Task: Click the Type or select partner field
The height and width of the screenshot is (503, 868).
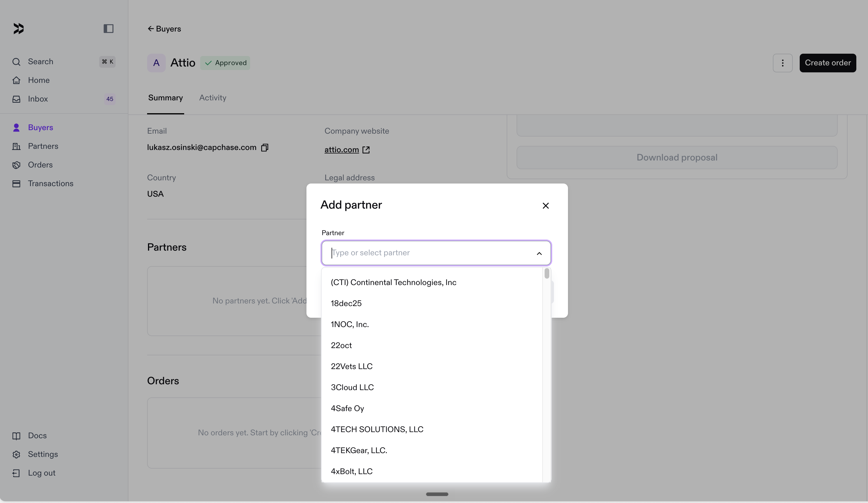Action: coord(436,253)
